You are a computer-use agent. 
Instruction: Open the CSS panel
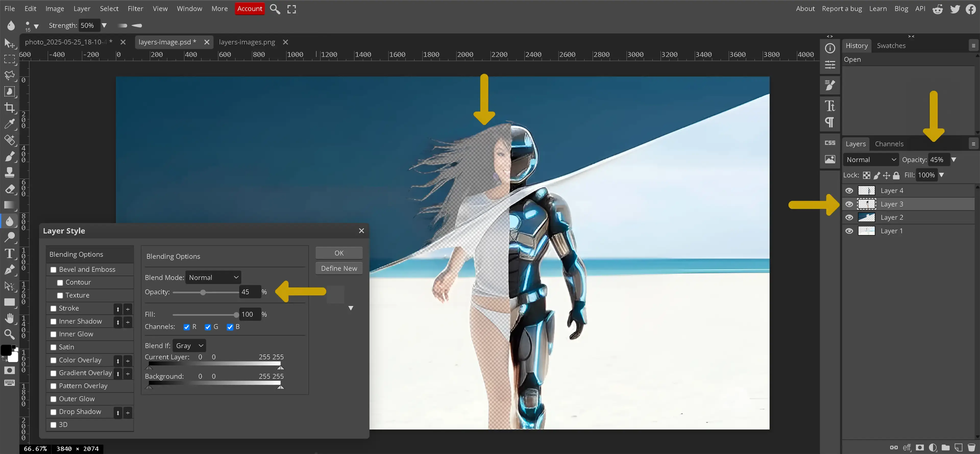[830, 143]
